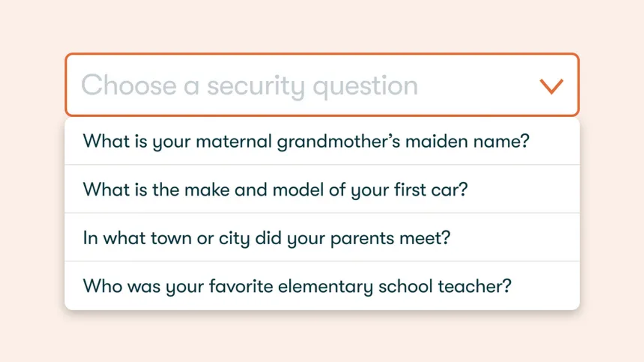Choose 'Who was your favorite elementary school teacher?'
644x362 pixels.
(322, 286)
